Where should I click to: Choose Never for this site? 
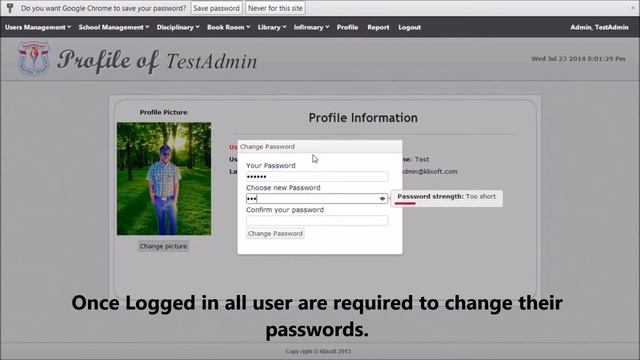(276, 8)
